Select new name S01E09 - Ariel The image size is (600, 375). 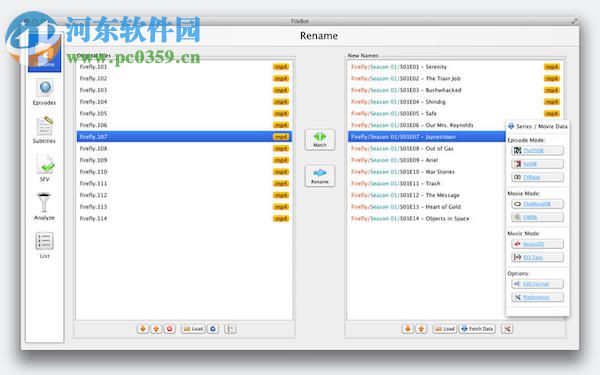click(427, 160)
